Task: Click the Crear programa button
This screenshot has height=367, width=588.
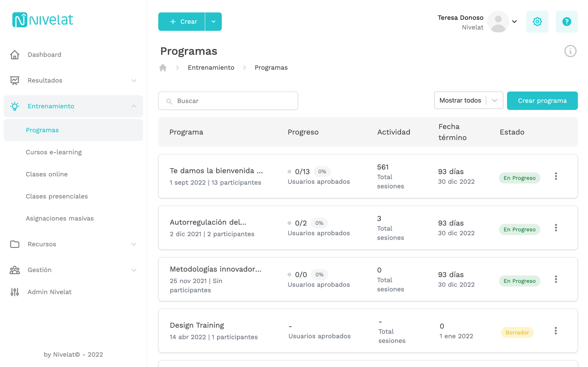Action: [x=542, y=100]
